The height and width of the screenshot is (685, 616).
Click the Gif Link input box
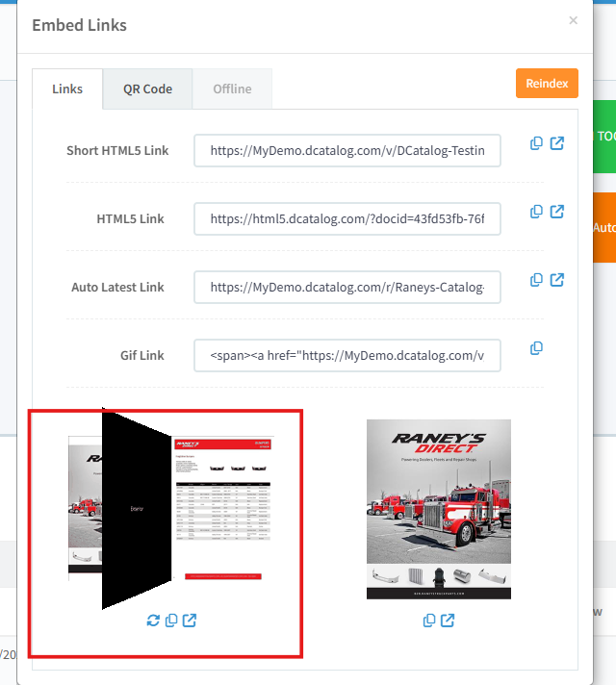pos(346,356)
